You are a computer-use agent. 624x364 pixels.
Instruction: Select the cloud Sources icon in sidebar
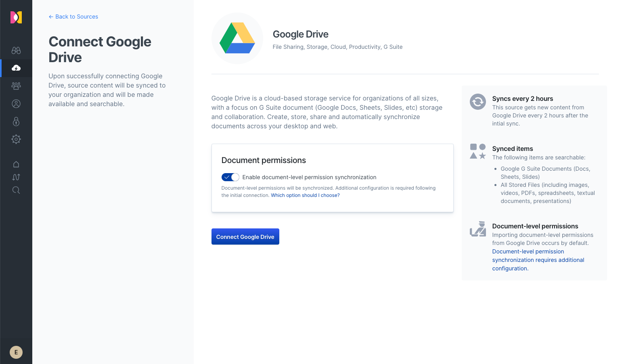pos(16,68)
